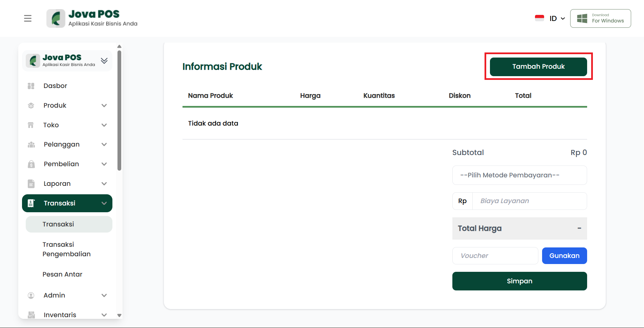
Task: Click the Pembelian shopping bag icon
Action: (x=31, y=164)
